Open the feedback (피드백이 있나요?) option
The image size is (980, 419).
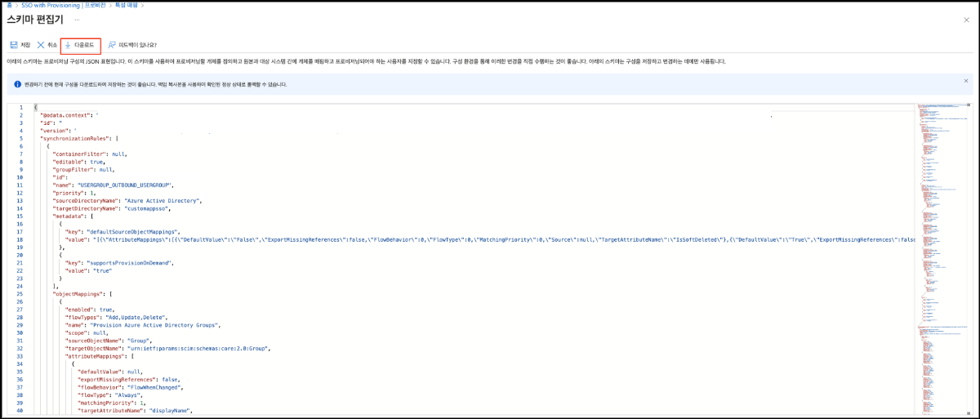pos(131,45)
